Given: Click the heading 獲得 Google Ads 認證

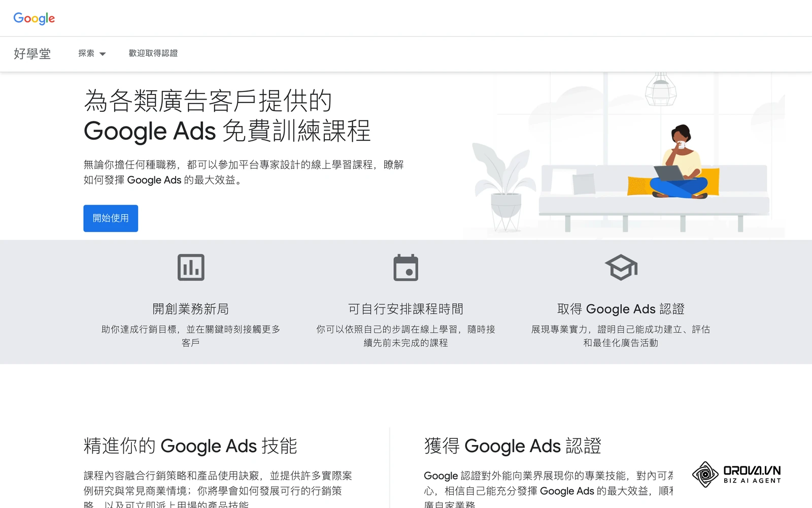Looking at the screenshot, I should pyautogui.click(x=513, y=446).
